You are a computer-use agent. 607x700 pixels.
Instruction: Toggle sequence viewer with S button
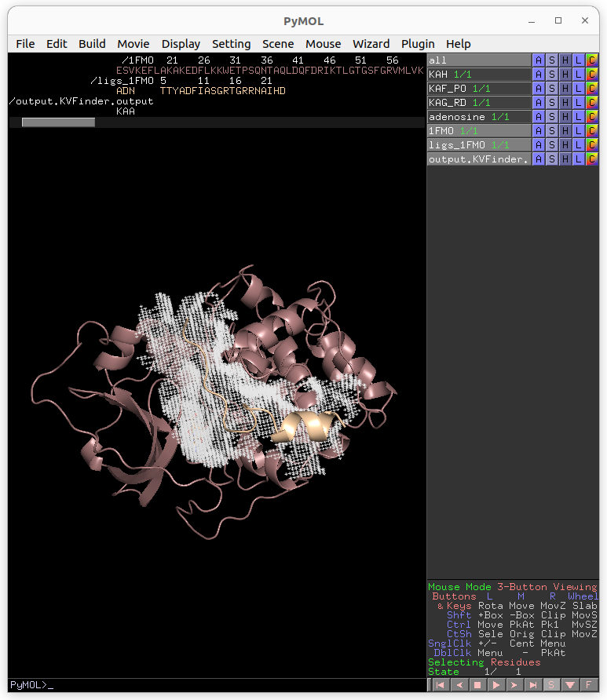[551, 685]
